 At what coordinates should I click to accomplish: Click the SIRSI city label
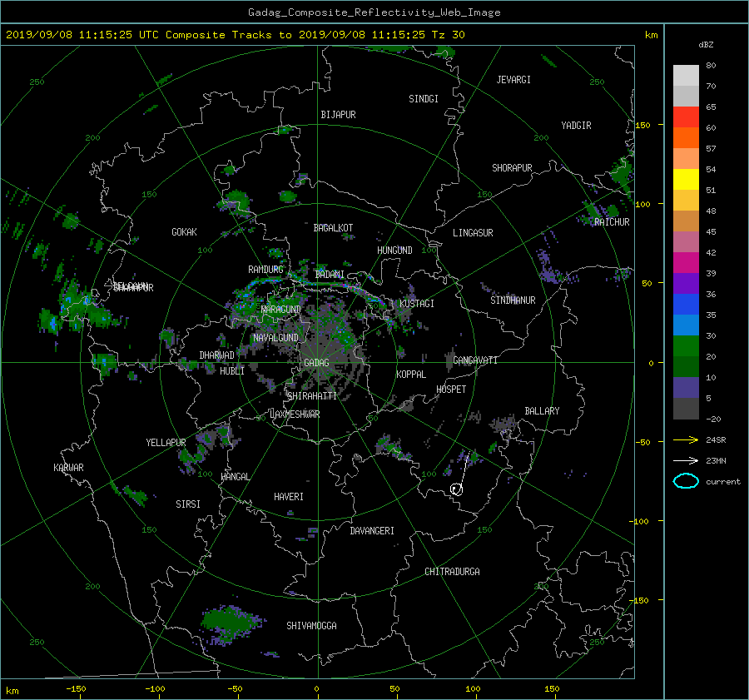(188, 504)
